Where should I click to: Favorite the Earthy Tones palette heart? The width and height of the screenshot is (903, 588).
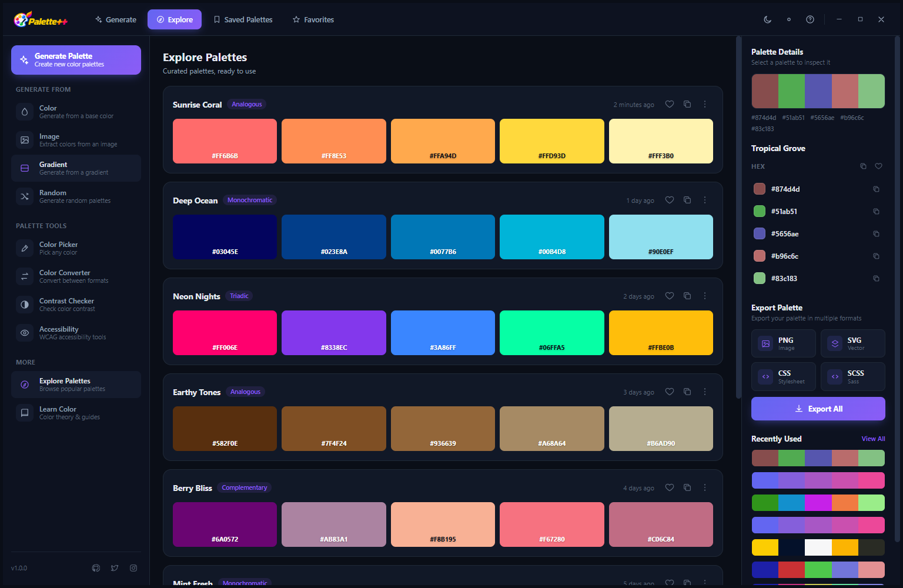coord(670,392)
